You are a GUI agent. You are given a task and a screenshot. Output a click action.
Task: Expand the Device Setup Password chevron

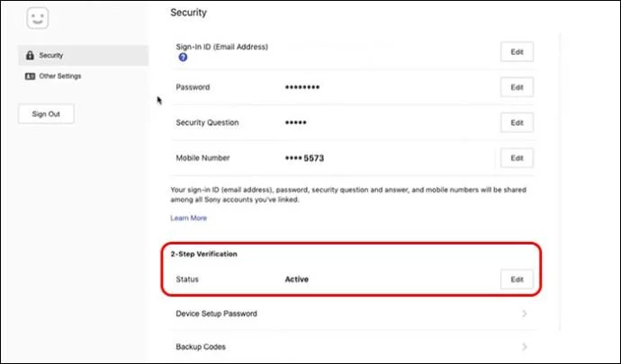point(524,314)
